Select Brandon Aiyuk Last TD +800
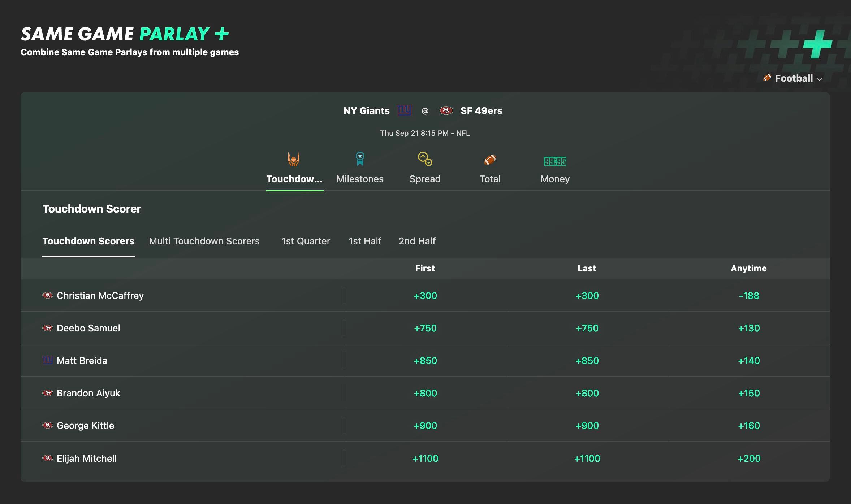This screenshot has width=851, height=504. [586, 392]
